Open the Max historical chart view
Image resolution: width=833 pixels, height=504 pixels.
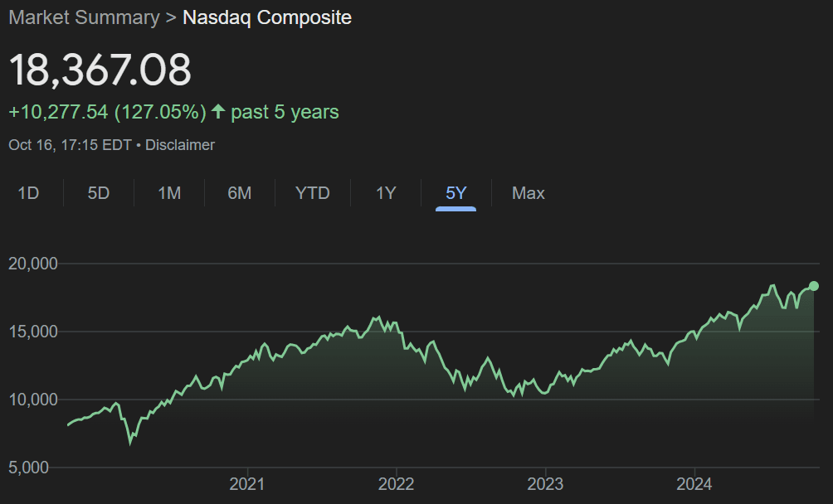click(528, 192)
